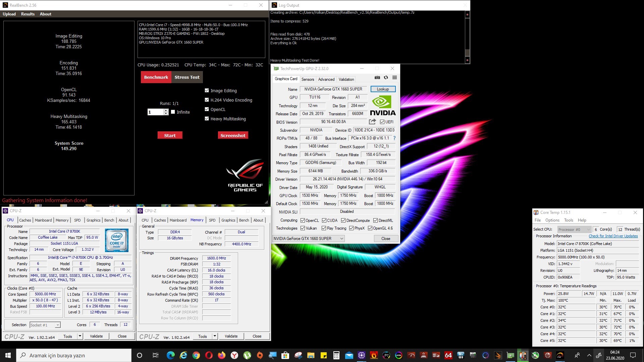Open SPD tab in right CPU-Z window
Image resolution: width=644 pixels, height=362 pixels.
[212, 220]
